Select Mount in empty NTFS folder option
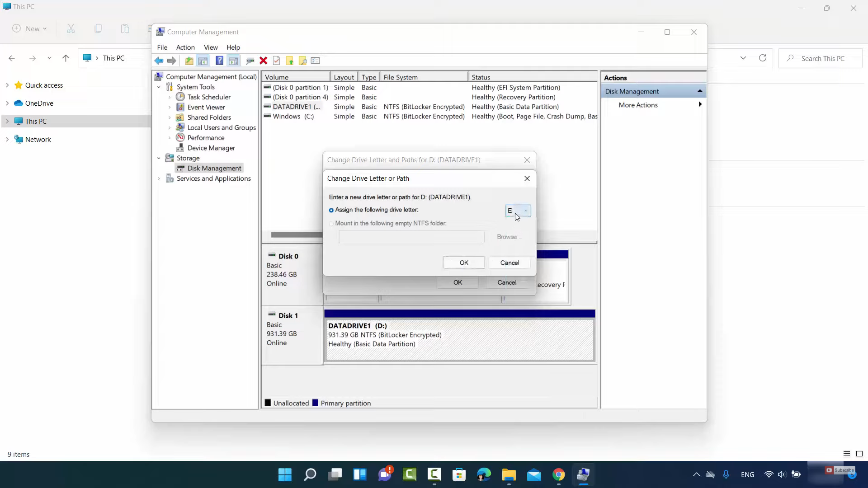This screenshot has width=868, height=488. coord(331,224)
